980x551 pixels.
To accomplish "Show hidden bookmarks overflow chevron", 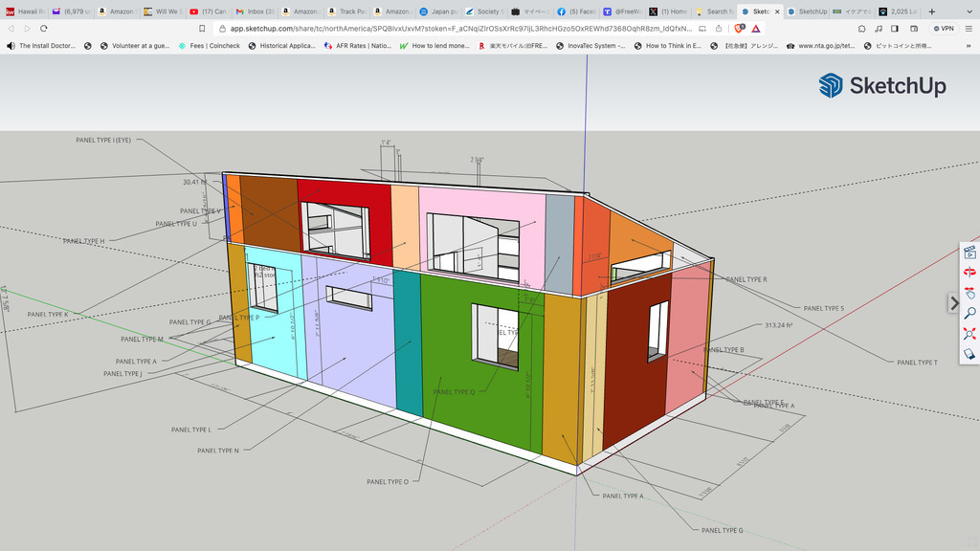I will point(969,46).
